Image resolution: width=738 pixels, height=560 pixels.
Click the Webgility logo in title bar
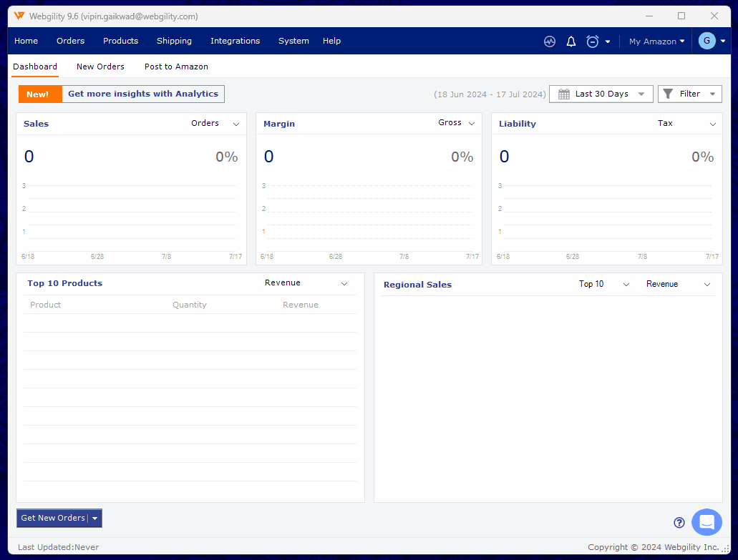pyautogui.click(x=19, y=16)
